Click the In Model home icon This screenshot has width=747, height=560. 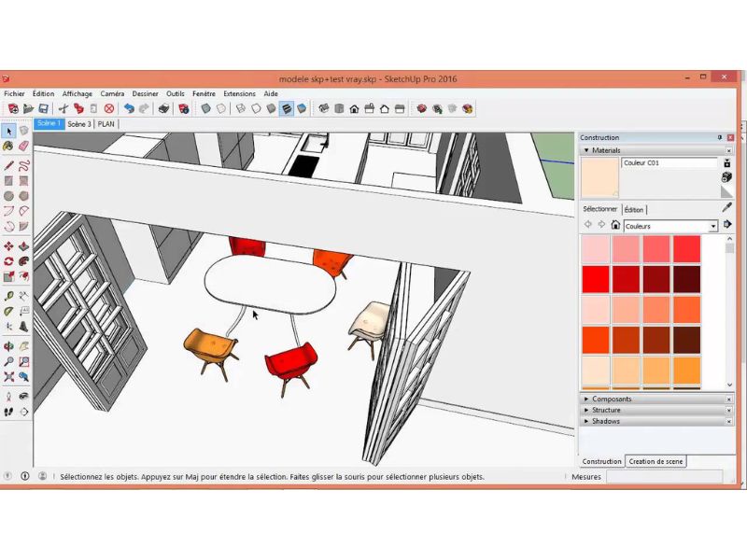(615, 225)
